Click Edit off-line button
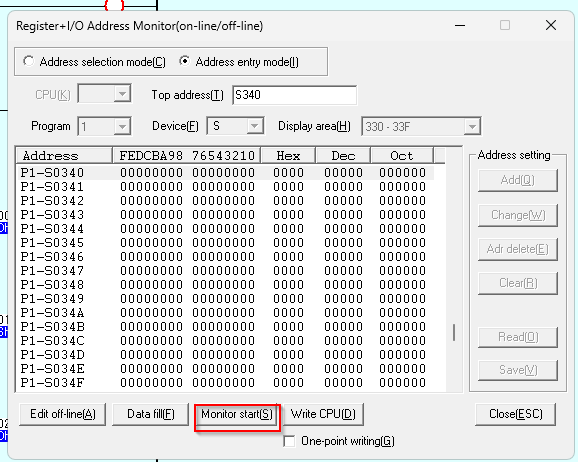578x462 pixels. coord(62,414)
